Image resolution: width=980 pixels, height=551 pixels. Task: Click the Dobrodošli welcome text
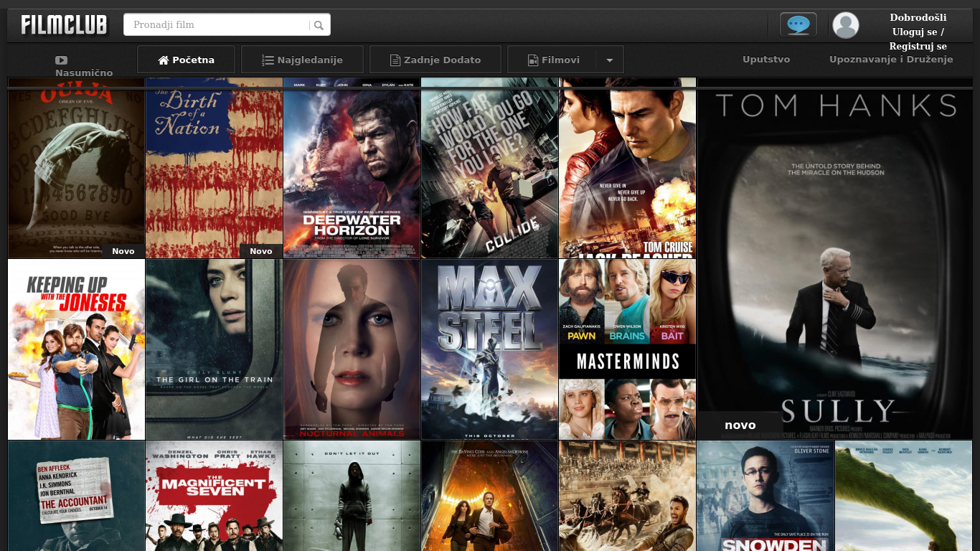tap(918, 17)
